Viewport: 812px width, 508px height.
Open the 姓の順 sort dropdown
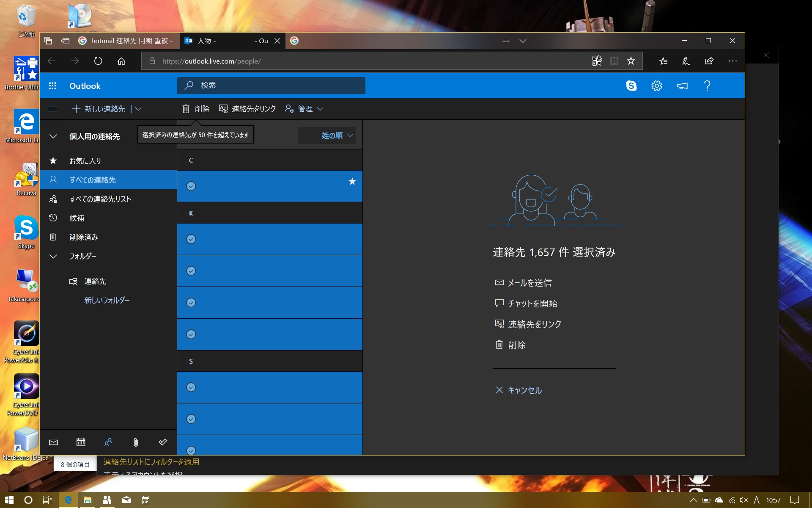327,135
